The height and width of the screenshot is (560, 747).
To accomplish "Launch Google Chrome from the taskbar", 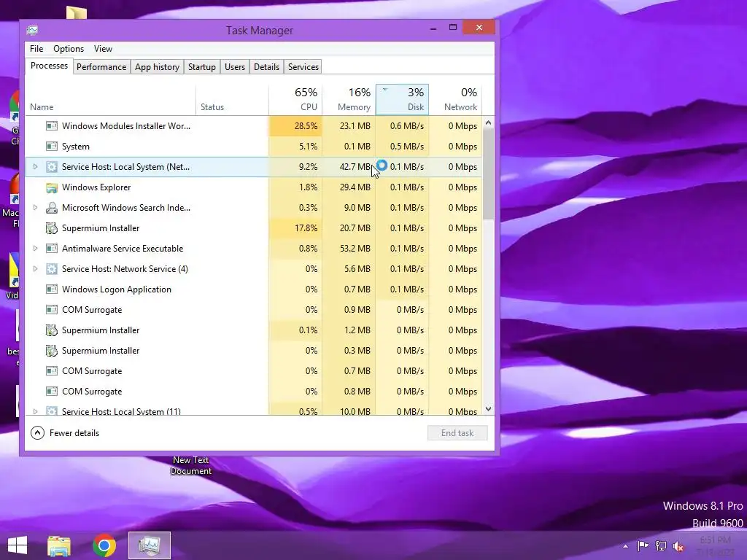I will click(x=104, y=545).
